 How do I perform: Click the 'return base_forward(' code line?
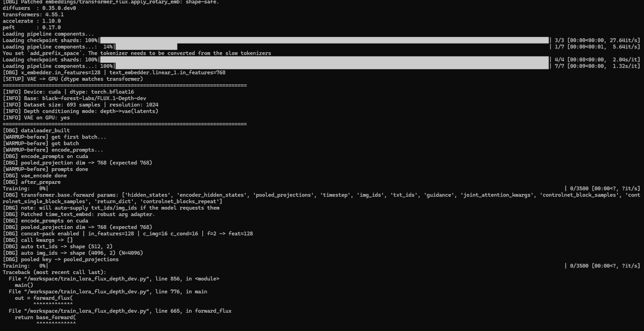pos(45,318)
